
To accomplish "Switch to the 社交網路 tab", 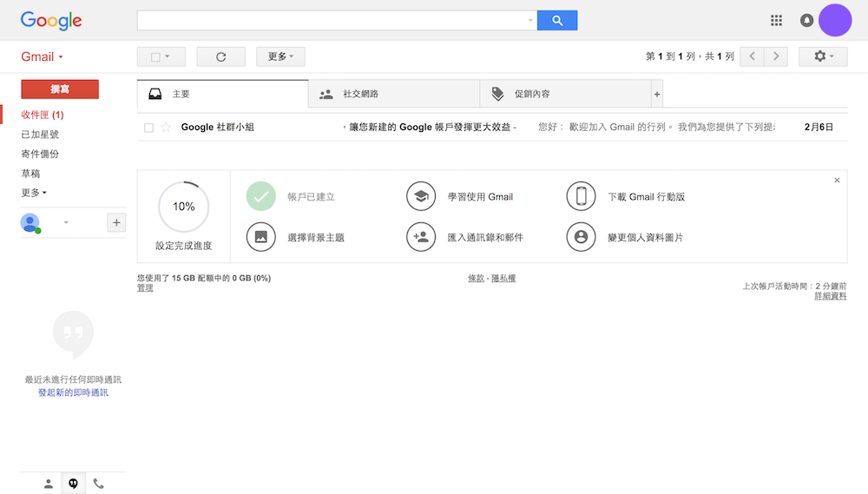I will (393, 94).
